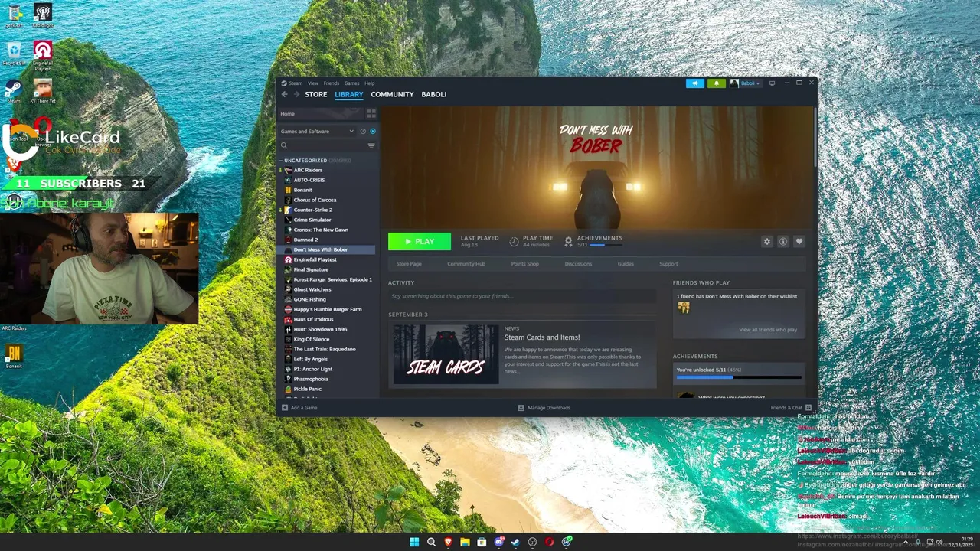980x551 pixels.
Task: Add game to favorites with heart icon
Action: point(799,241)
